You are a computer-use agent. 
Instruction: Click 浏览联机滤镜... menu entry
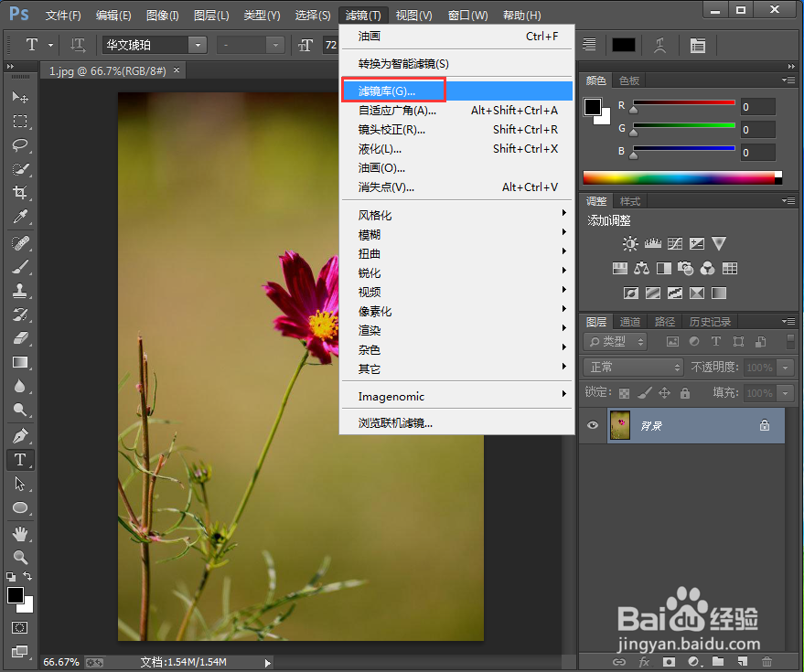[x=456, y=423]
